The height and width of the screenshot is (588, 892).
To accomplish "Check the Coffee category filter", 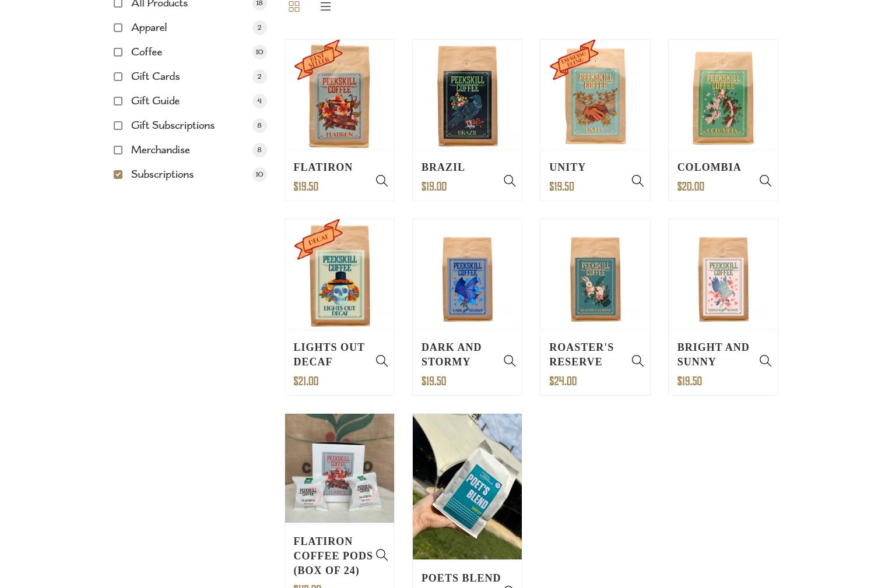I will 118,52.
